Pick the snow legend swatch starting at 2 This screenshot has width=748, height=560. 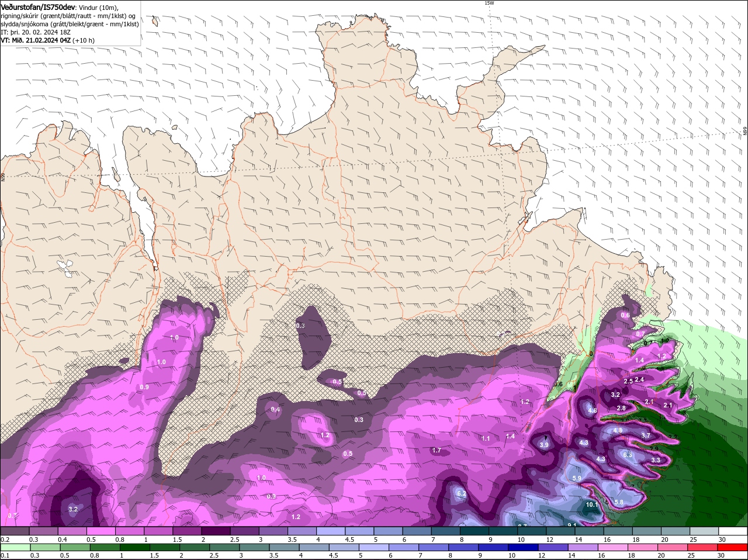pyautogui.click(x=216, y=531)
